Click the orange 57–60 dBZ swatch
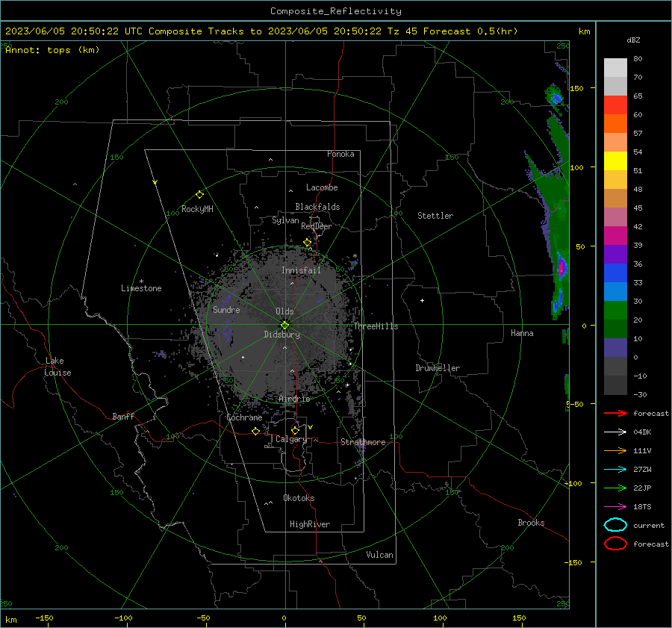The width and height of the screenshot is (672, 628). point(615,124)
